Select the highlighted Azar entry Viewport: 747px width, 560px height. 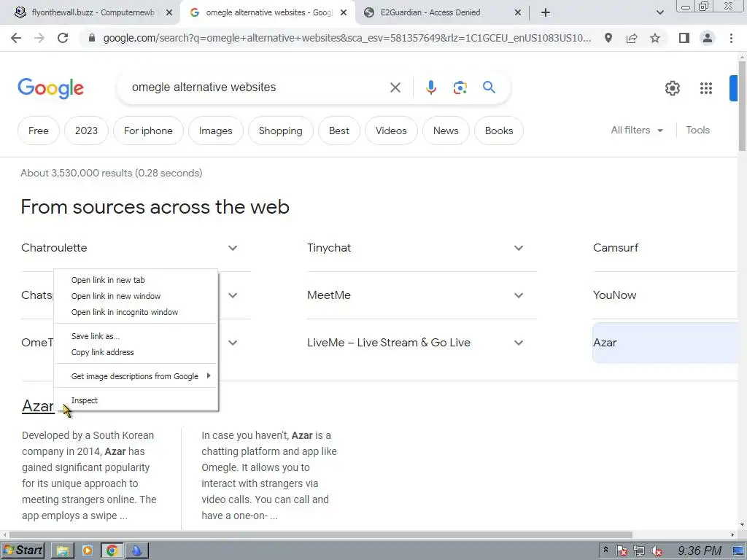(665, 343)
